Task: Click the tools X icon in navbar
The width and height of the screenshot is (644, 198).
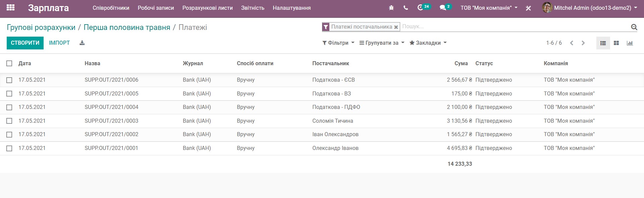Action: 528,8
